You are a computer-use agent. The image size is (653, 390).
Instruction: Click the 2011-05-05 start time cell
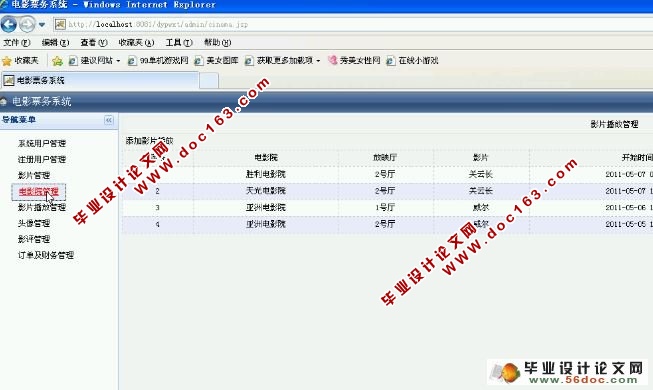629,224
